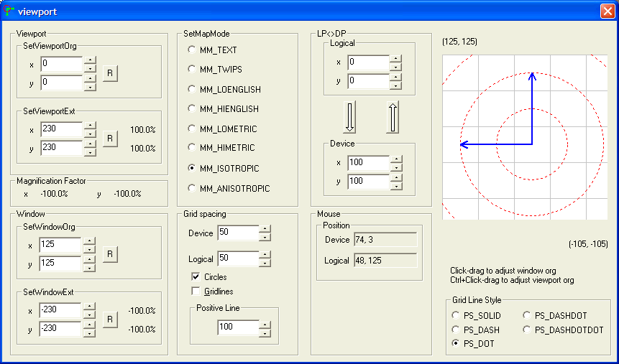Increment SetViewportExt x with up spinner
The height and width of the screenshot is (364, 619).
(x=91, y=125)
